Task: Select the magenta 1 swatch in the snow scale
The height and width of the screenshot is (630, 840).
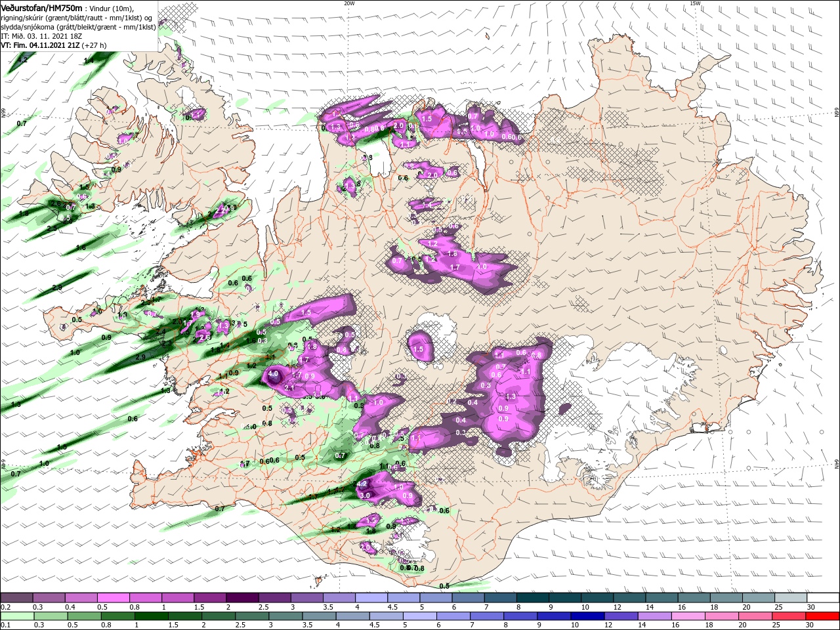Action: [x=177, y=597]
